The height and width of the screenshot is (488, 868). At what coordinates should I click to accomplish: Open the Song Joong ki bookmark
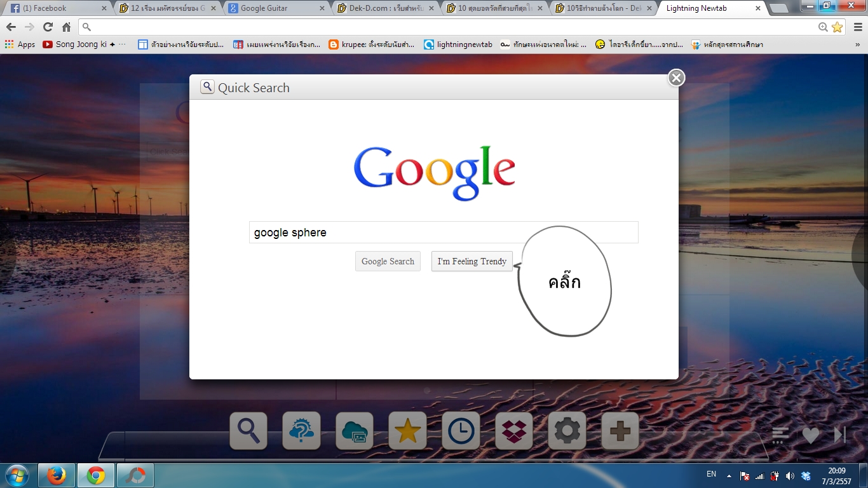[x=84, y=44]
